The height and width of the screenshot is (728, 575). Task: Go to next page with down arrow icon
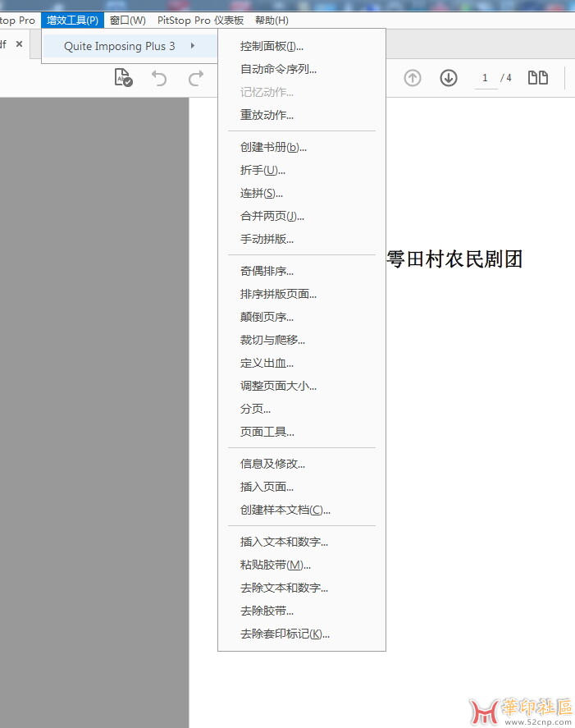448,78
